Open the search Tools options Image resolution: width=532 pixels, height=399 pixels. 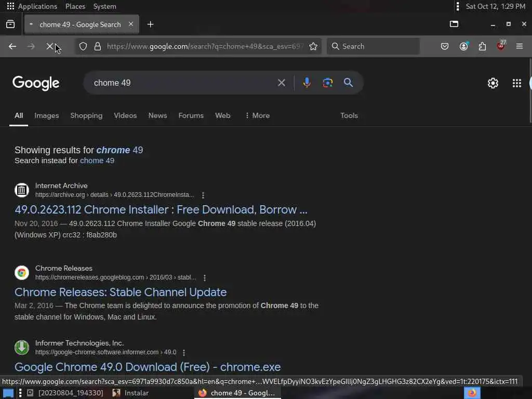click(349, 116)
